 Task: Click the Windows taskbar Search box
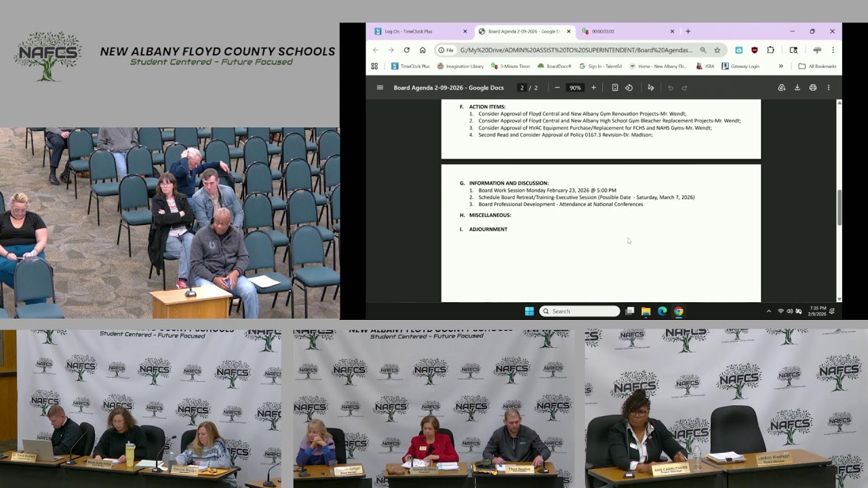(x=580, y=311)
